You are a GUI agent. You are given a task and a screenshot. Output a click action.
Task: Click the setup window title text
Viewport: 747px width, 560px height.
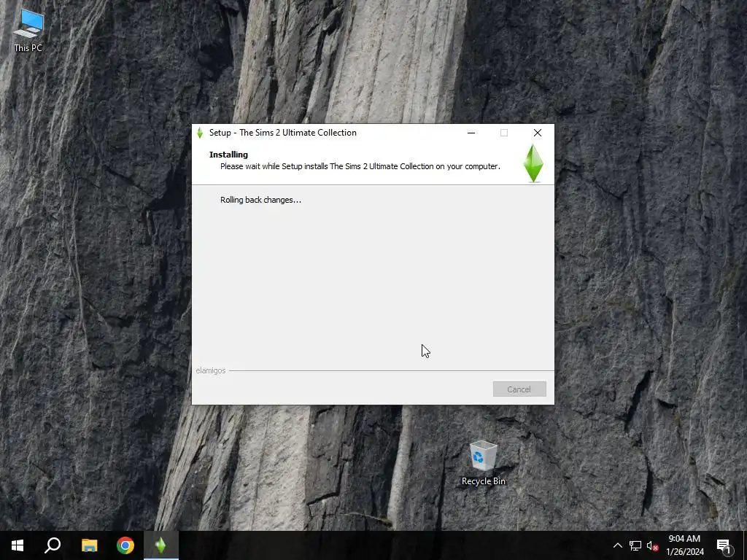(283, 133)
